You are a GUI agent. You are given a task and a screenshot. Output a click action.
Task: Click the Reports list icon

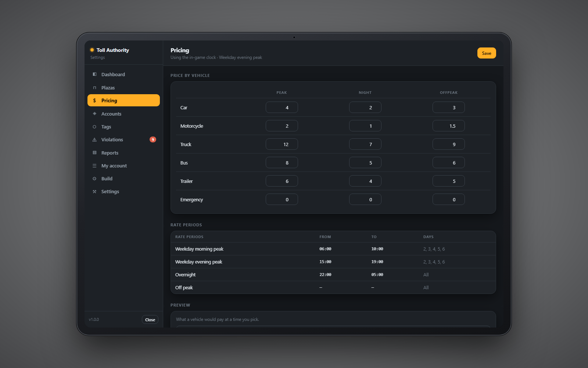pos(94,153)
